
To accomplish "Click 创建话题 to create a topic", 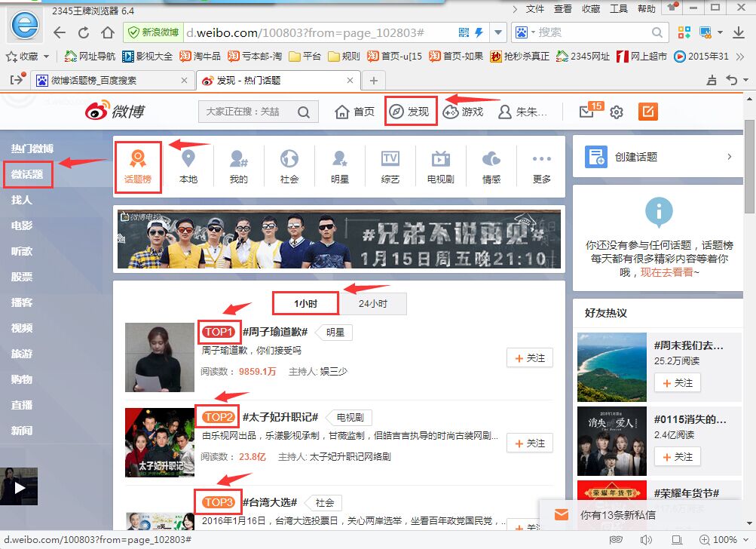I will click(658, 157).
